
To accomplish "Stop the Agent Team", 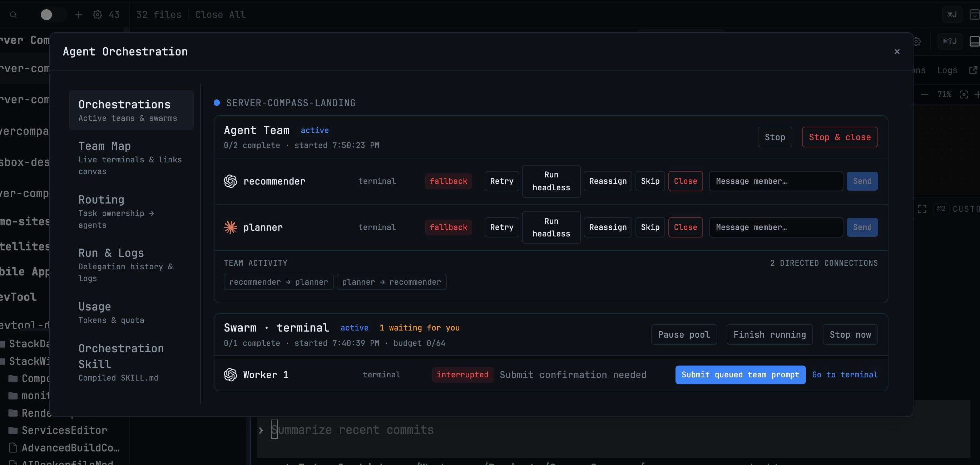I will pos(774,137).
